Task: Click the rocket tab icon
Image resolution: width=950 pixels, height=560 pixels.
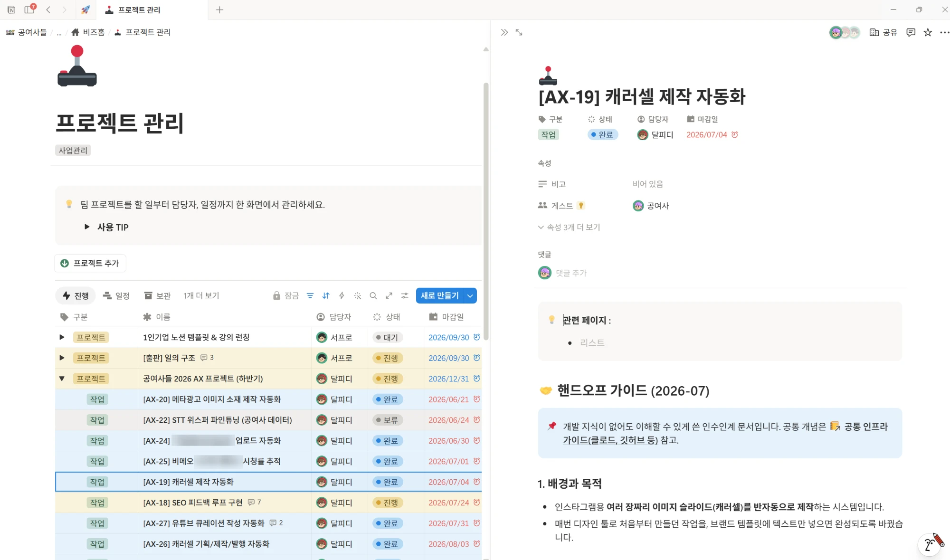Action: point(85,9)
